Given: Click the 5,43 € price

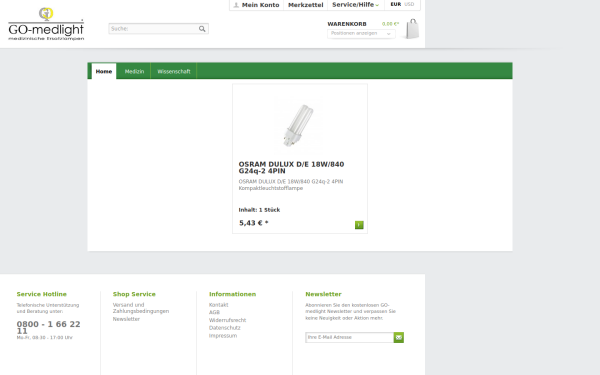Looking at the screenshot, I should [253, 223].
